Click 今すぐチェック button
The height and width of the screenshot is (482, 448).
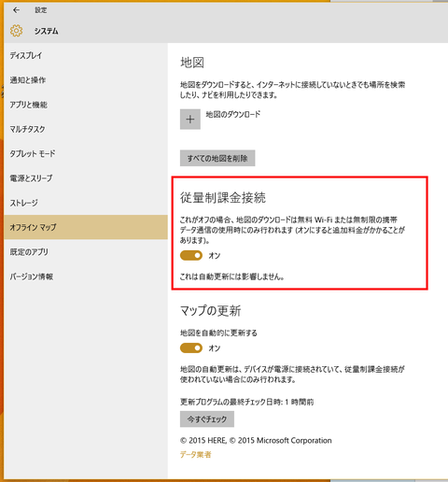(207, 419)
